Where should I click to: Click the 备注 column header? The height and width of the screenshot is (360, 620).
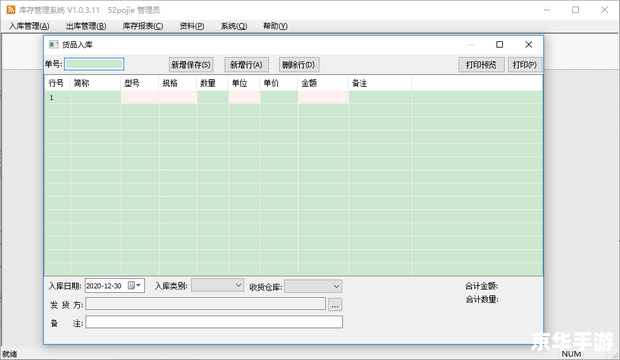pyautogui.click(x=380, y=83)
